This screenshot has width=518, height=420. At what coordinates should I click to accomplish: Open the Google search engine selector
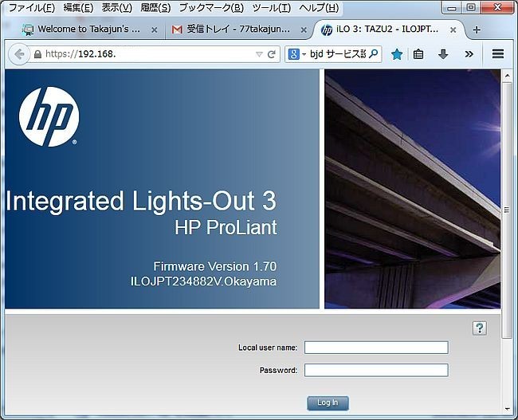296,54
